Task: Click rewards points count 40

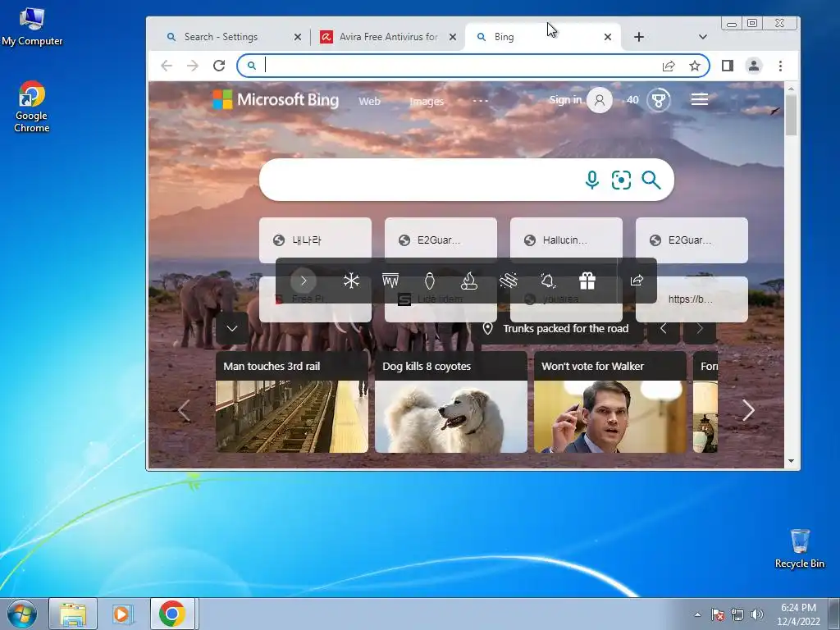Action: pos(632,99)
